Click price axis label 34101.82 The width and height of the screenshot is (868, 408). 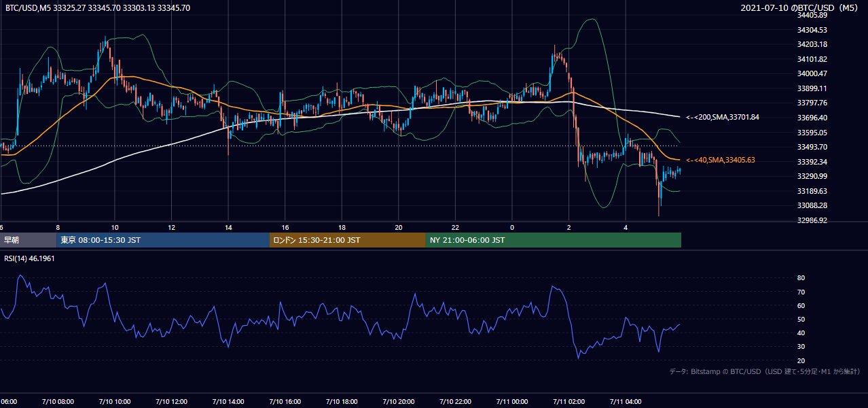point(812,59)
